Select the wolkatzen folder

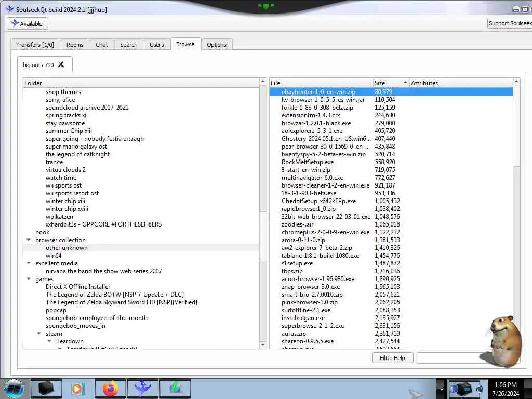click(x=59, y=217)
